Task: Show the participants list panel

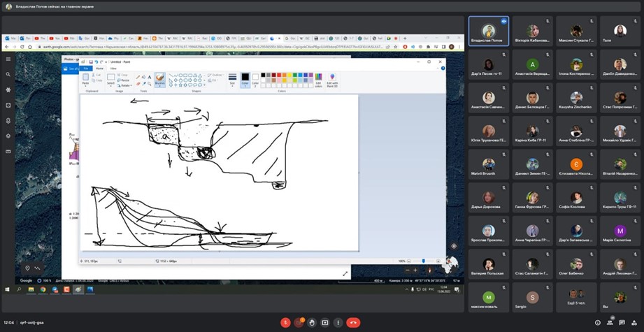Action: [610, 322]
